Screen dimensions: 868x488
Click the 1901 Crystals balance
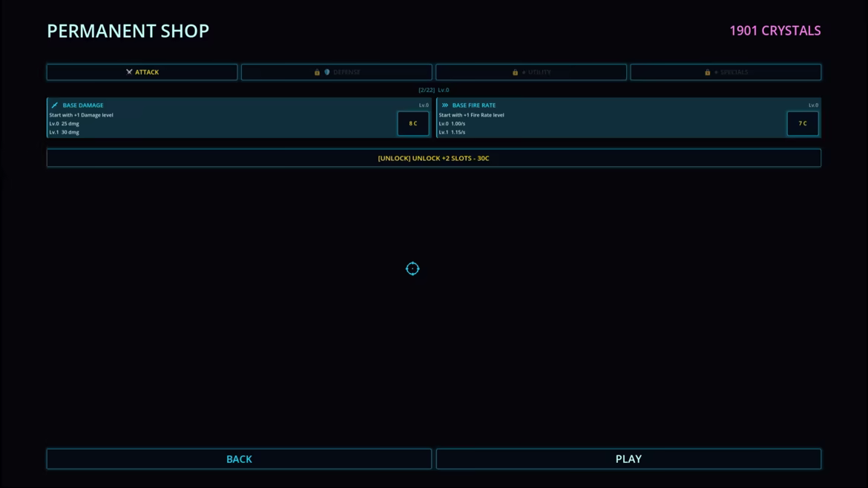point(775,31)
